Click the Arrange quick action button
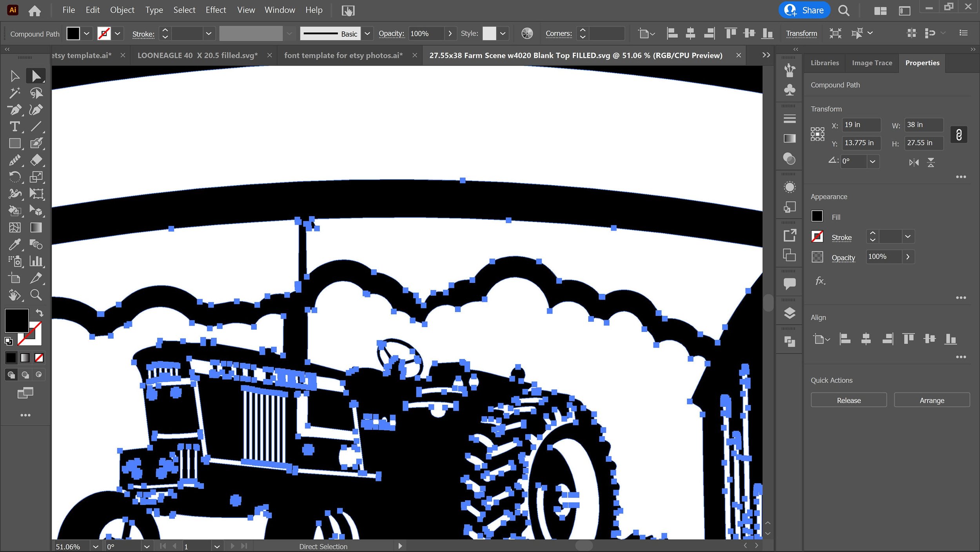Image resolution: width=980 pixels, height=552 pixels. [932, 400]
